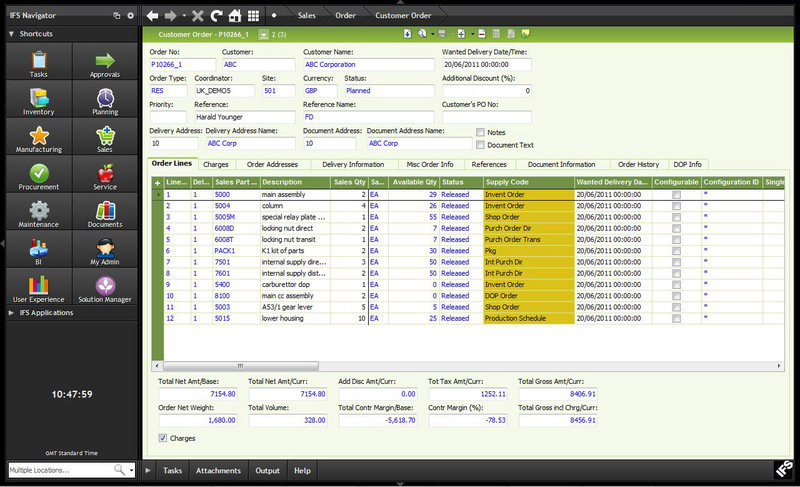
Task: Switch to the Order Addresses tab
Action: [272, 165]
